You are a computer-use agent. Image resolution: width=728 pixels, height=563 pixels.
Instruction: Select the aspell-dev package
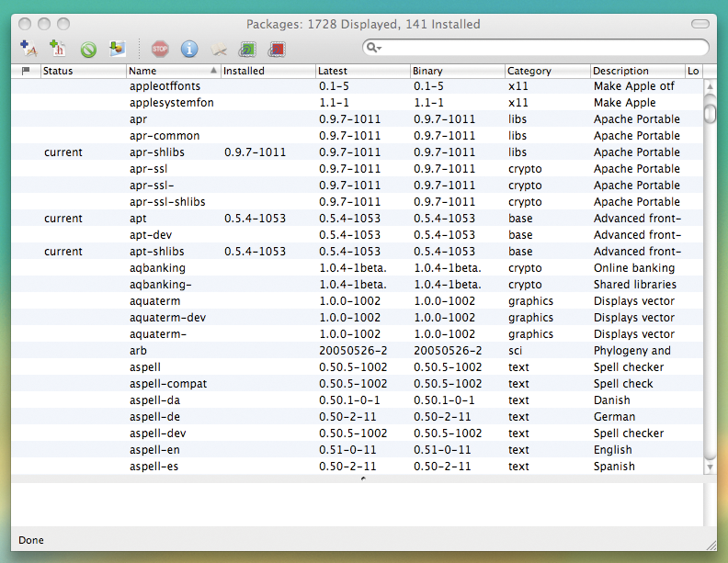(157, 434)
